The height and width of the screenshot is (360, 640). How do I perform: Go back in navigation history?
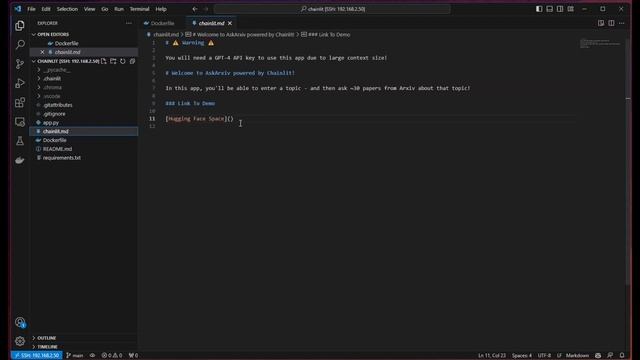click(195, 9)
